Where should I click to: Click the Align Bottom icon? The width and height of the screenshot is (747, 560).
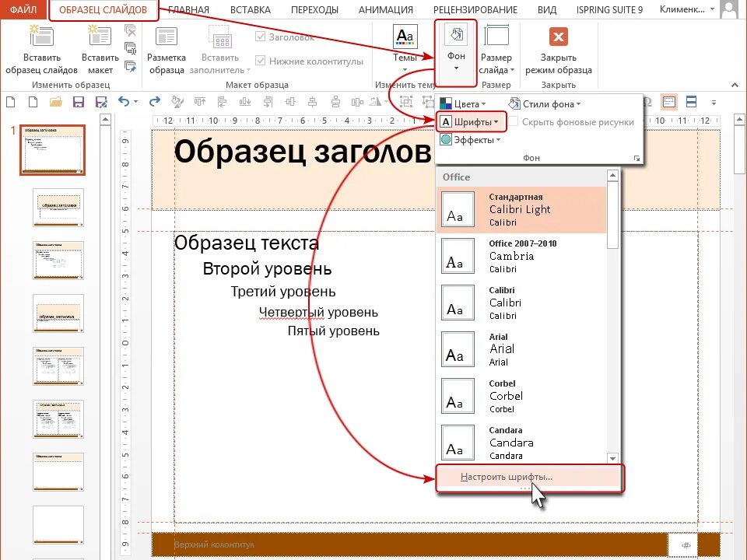[x=245, y=101]
